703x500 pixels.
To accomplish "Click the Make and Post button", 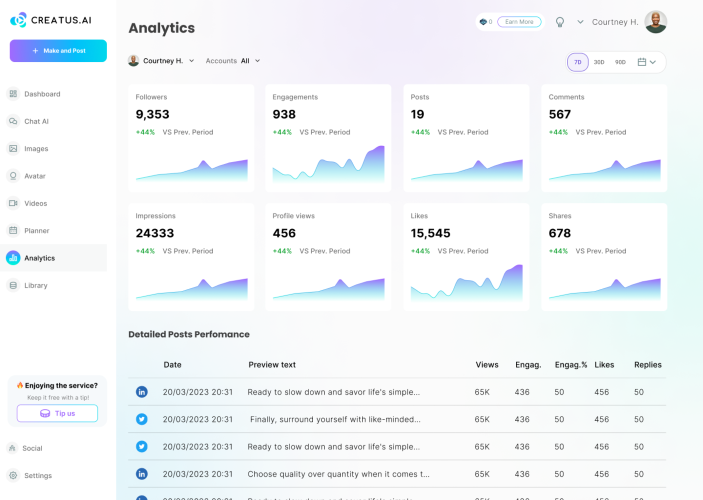I will click(58, 51).
